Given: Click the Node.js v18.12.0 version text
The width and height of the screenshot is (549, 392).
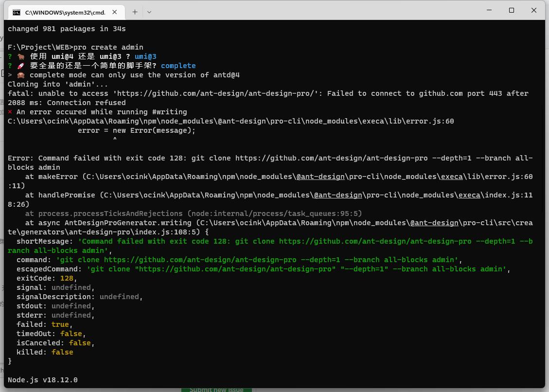Looking at the screenshot, I should [x=42, y=380].
